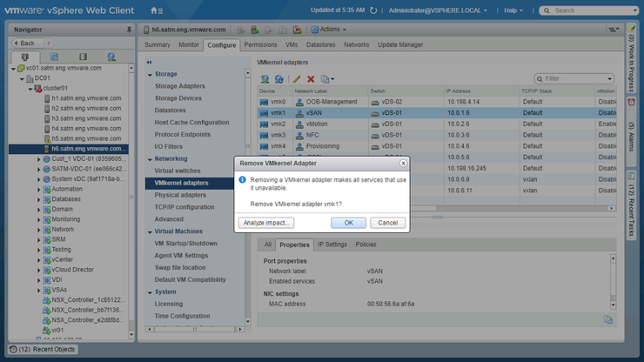
Task: Switch to the Monitor tab
Action: tap(189, 44)
